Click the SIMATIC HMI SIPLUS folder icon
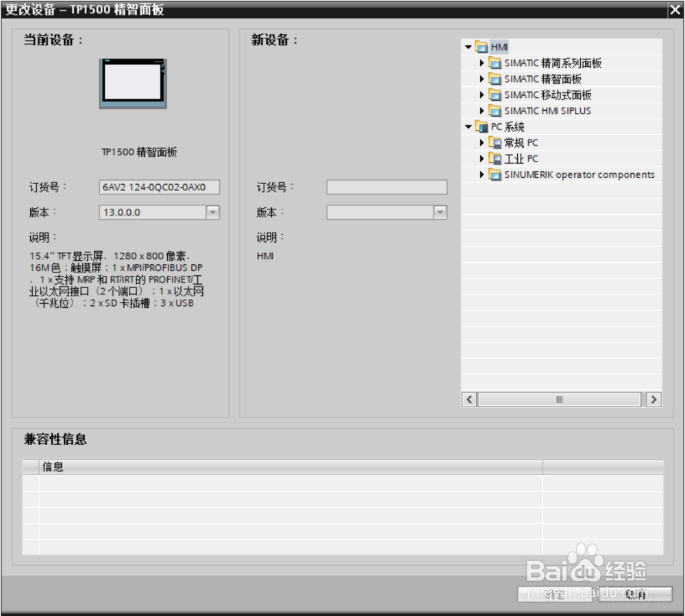This screenshot has width=685, height=616. [495, 110]
